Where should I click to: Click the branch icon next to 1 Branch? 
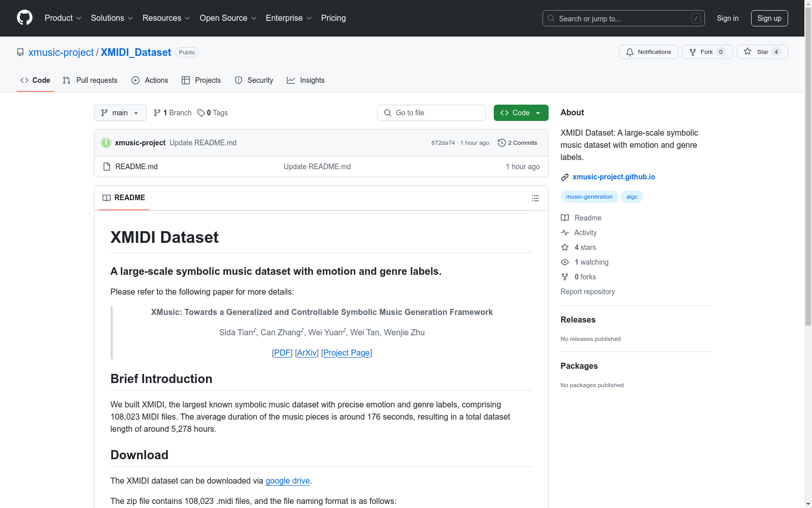click(157, 113)
